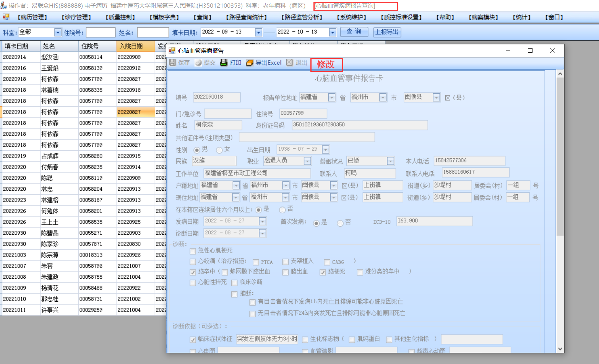Image resolution: width=599 pixels, height=364 pixels.
Task: Select the 女 gender radio button
Action: point(219,150)
